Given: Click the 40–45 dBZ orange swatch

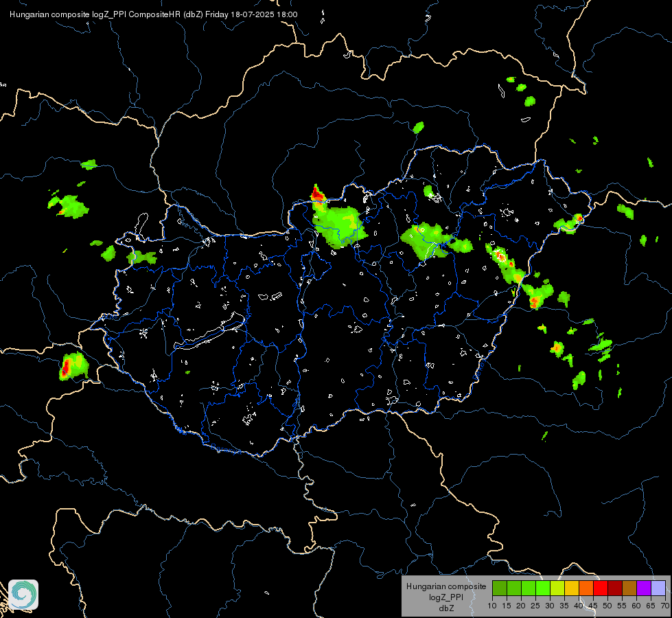Looking at the screenshot, I should 586,588.
